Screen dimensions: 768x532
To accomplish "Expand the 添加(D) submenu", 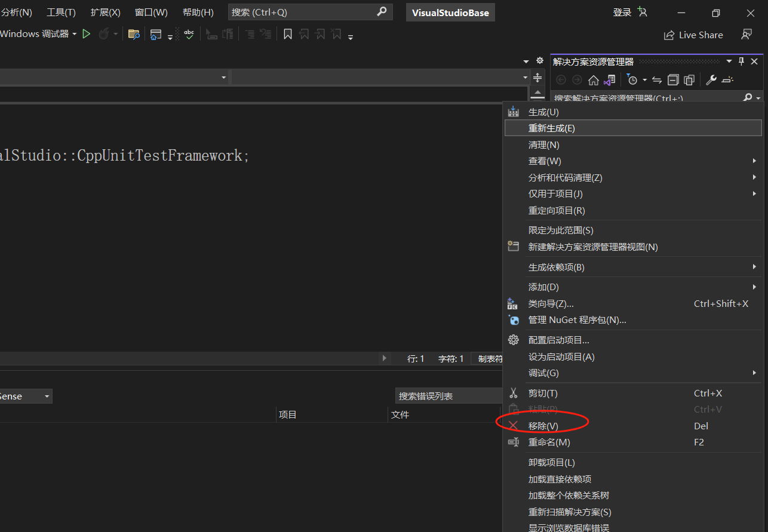I will click(x=633, y=287).
